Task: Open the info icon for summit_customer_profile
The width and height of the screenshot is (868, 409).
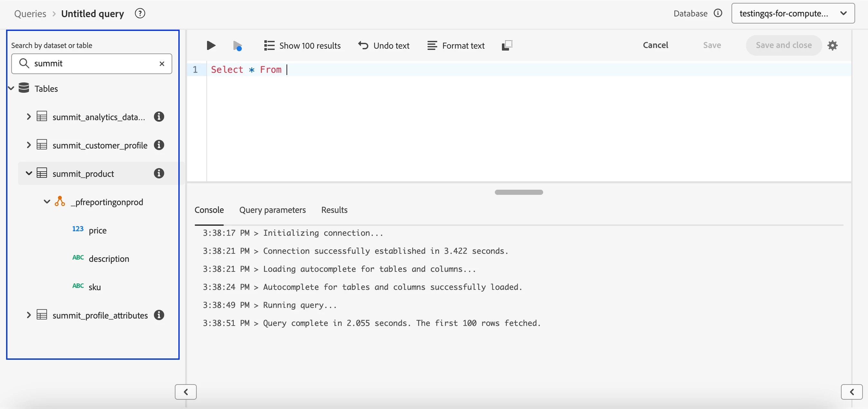Action: tap(159, 145)
